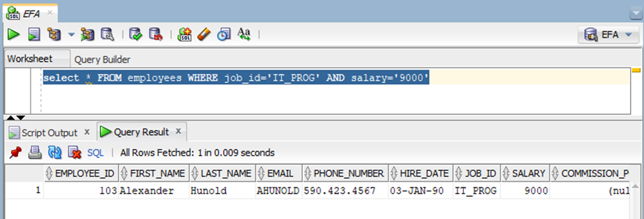Select the cell containing AHUNOLD
644x219 pixels.
click(x=279, y=190)
